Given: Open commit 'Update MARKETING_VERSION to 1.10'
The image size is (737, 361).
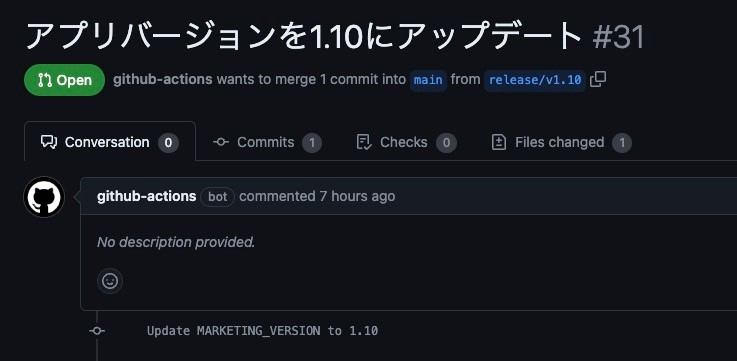Looking at the screenshot, I should (262, 331).
